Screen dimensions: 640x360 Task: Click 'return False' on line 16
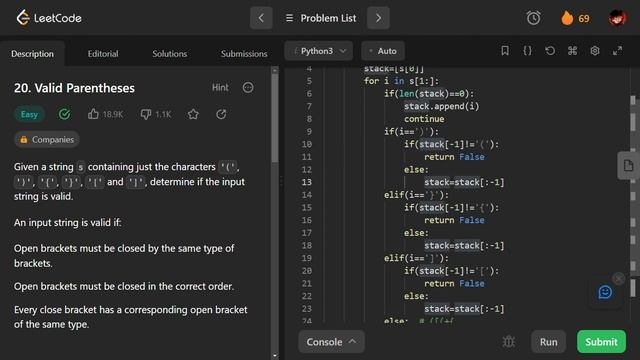(x=454, y=220)
